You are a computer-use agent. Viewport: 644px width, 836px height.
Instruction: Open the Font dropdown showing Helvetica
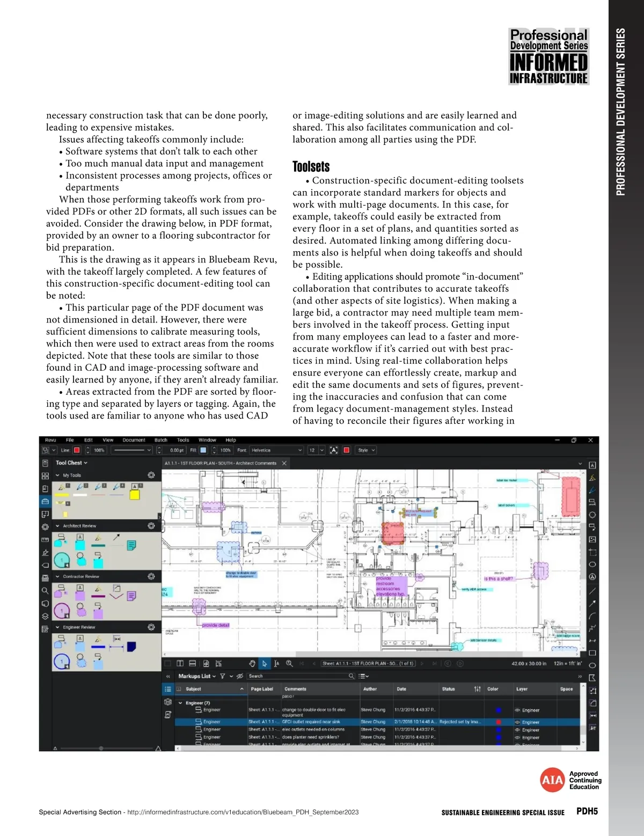point(277,450)
